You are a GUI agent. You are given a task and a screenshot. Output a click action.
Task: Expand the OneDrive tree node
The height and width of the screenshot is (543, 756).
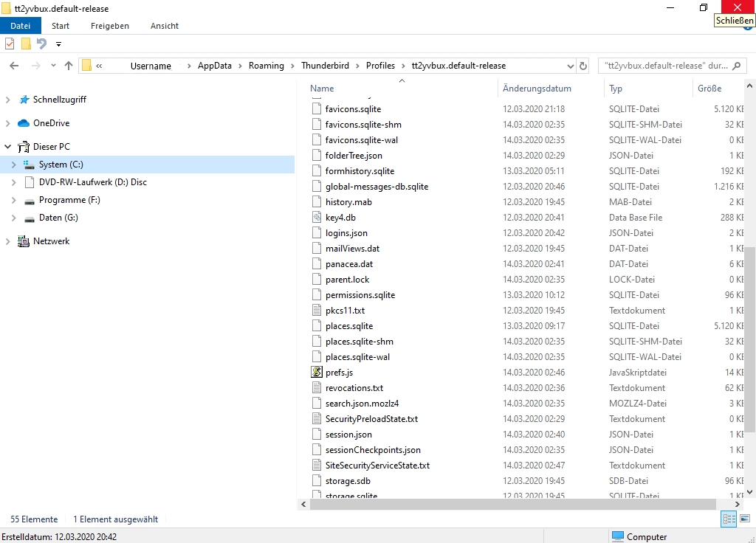[8, 123]
